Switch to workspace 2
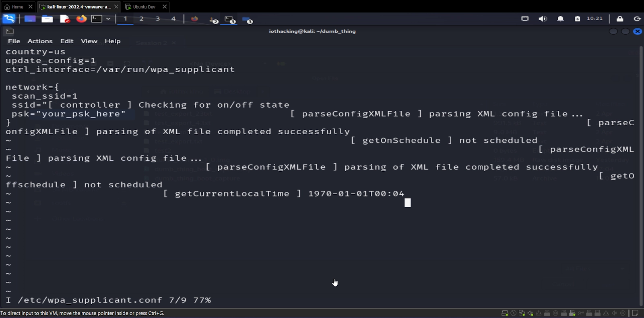Viewport: 644px width, 318px height. click(x=141, y=19)
